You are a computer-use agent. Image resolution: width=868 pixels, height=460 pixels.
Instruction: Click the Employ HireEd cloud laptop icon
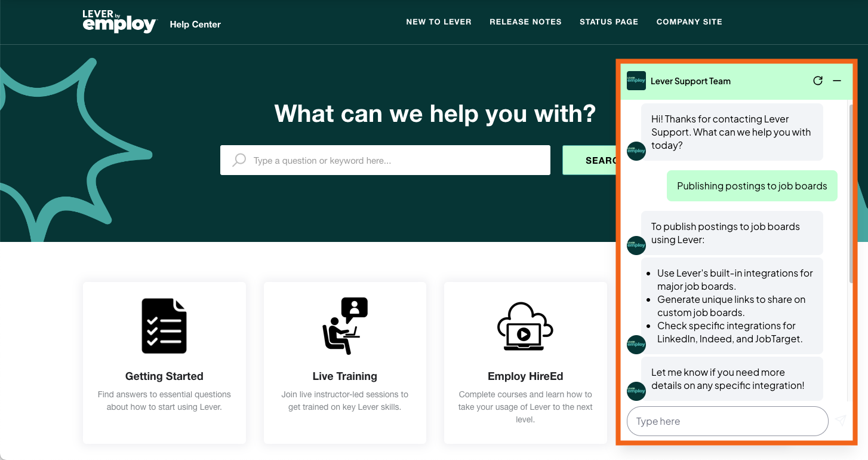[x=525, y=326]
